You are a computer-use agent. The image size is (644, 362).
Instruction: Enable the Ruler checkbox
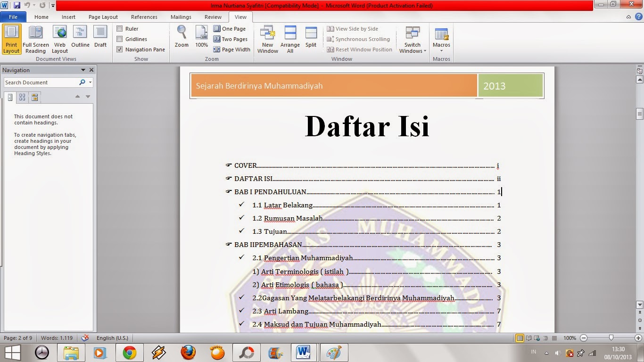pyautogui.click(x=119, y=29)
